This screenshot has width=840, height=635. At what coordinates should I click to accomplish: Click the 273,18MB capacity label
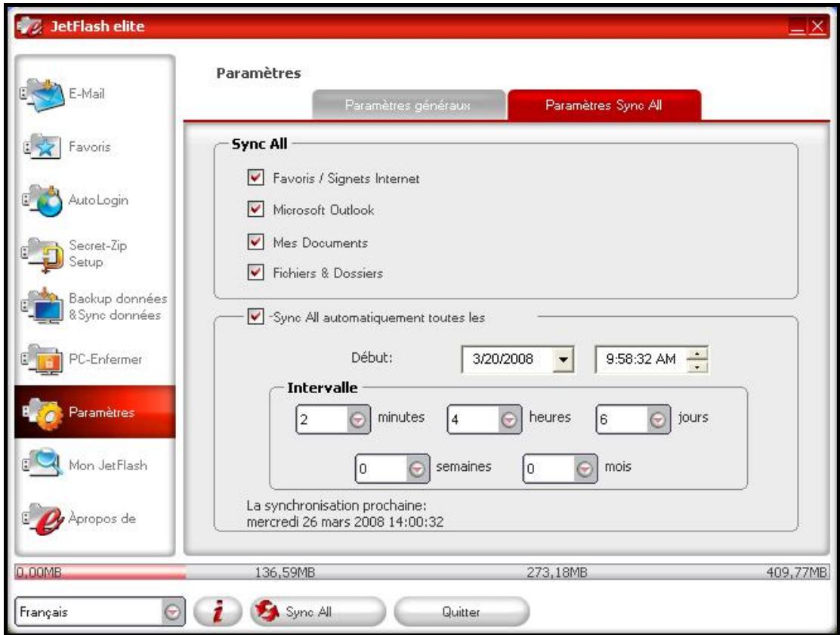(x=557, y=573)
